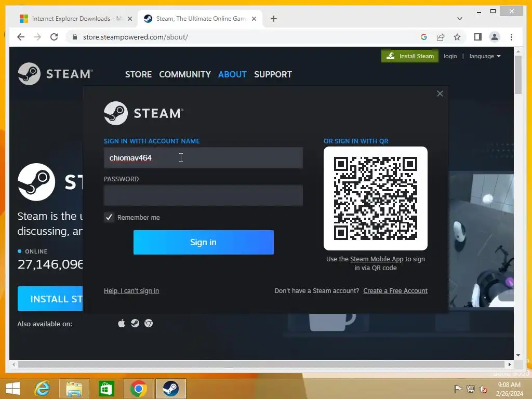Open a new browser tab
Image resolution: width=532 pixels, height=399 pixels.
click(274, 19)
